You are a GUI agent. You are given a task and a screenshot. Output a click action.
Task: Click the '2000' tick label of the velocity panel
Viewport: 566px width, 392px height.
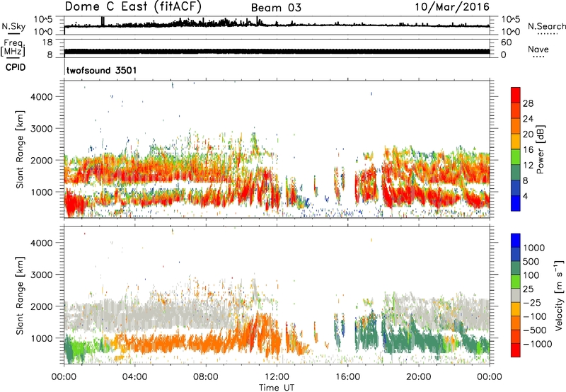[42, 306]
